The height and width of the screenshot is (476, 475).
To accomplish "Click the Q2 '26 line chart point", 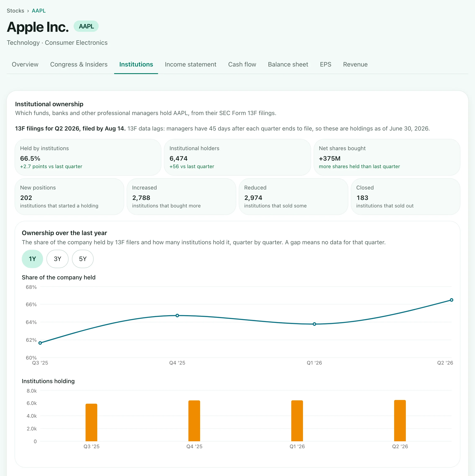I will coord(452,300).
